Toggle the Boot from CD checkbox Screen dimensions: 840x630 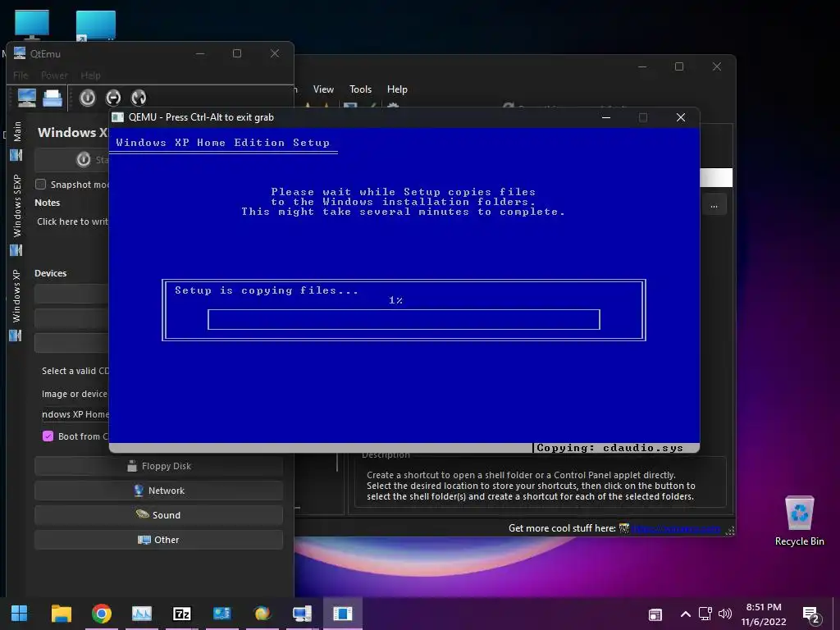coord(48,436)
